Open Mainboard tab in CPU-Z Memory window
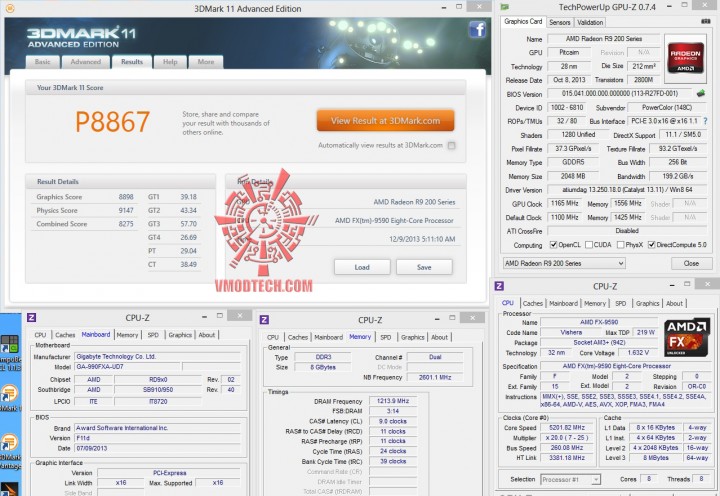The height and width of the screenshot is (496, 720). coord(328,337)
